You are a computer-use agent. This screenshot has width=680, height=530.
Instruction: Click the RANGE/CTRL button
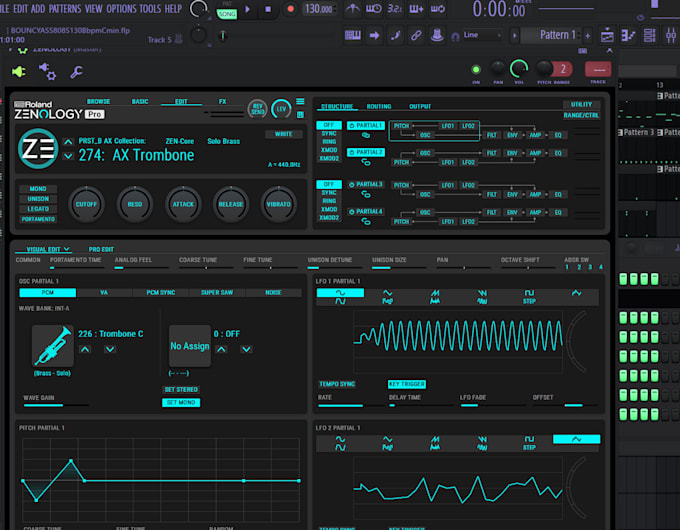point(581,115)
